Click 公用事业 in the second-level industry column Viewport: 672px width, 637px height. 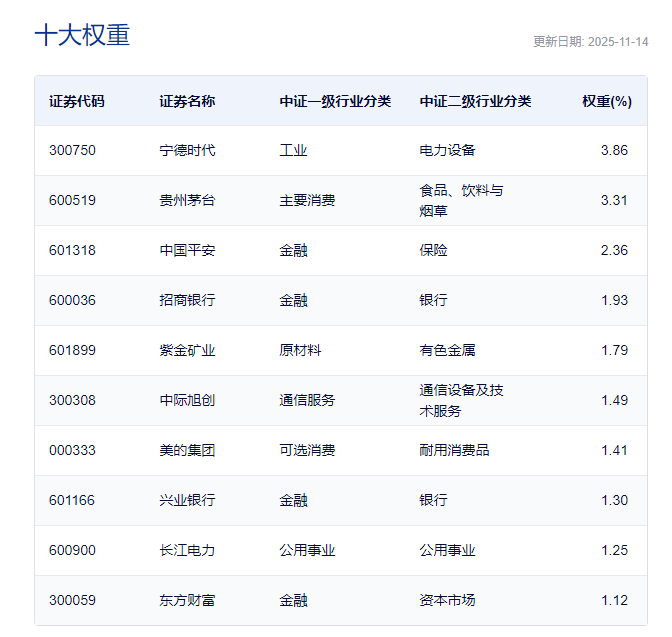pyautogui.click(x=447, y=550)
